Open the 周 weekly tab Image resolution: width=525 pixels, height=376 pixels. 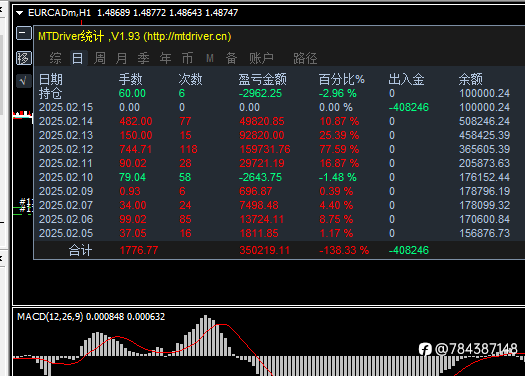tap(100, 58)
